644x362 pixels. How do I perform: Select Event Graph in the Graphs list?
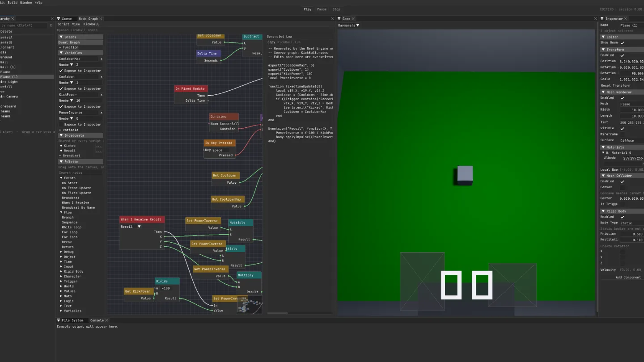80,42
